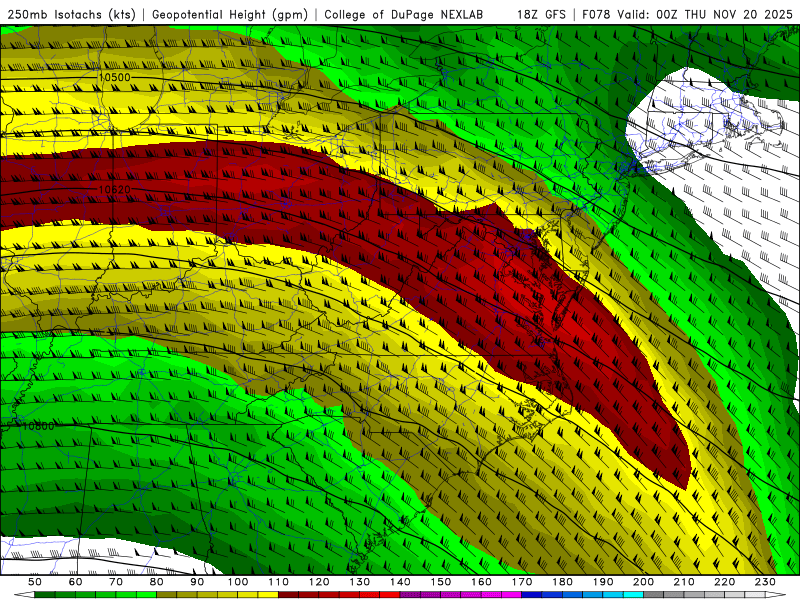Click the 200 knot color bar label
Screen dimensions: 800x600
click(644, 582)
